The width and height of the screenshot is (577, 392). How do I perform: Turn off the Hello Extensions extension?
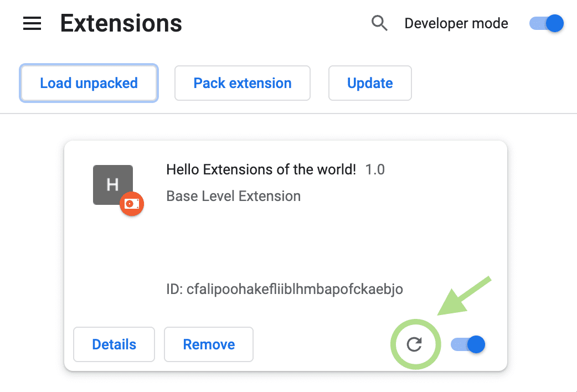click(x=467, y=344)
